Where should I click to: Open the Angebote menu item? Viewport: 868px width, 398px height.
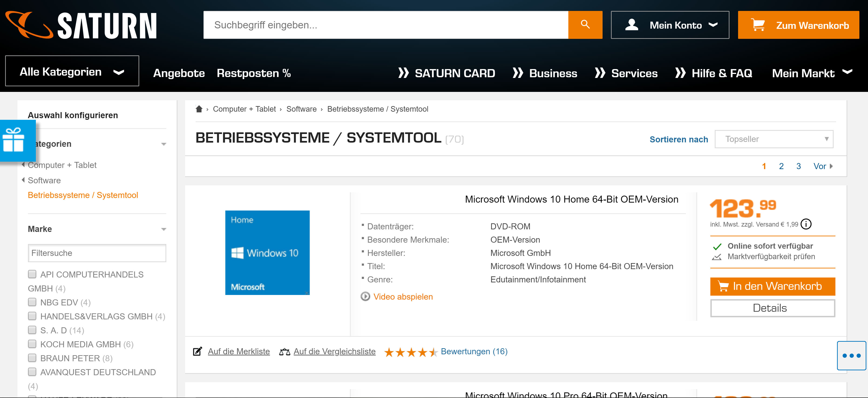click(179, 73)
